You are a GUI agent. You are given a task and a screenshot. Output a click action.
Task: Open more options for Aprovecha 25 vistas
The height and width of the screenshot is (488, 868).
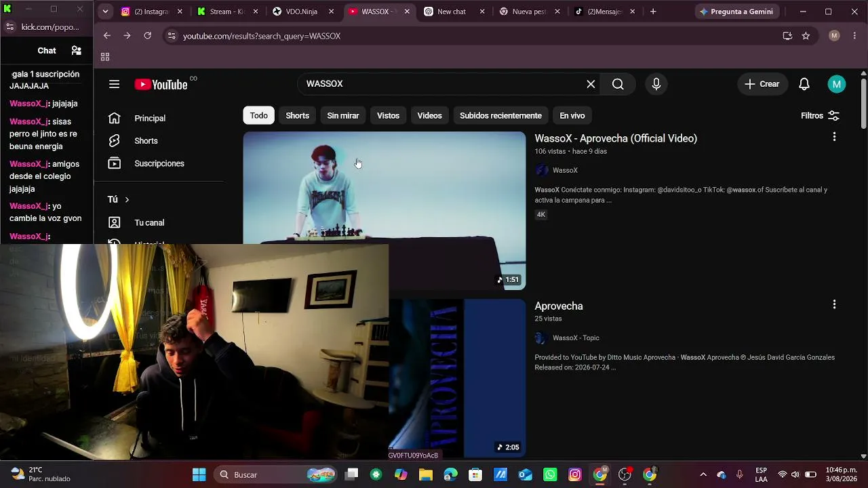(x=834, y=304)
